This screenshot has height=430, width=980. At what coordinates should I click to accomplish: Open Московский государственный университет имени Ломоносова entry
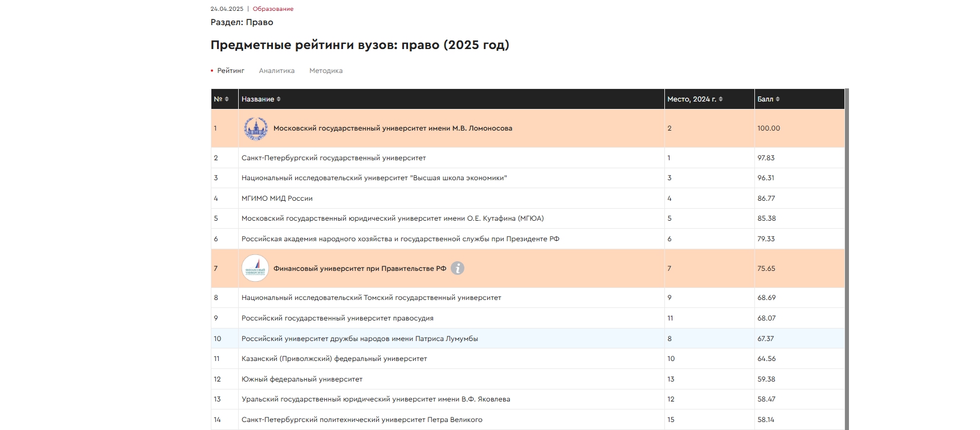click(x=393, y=128)
